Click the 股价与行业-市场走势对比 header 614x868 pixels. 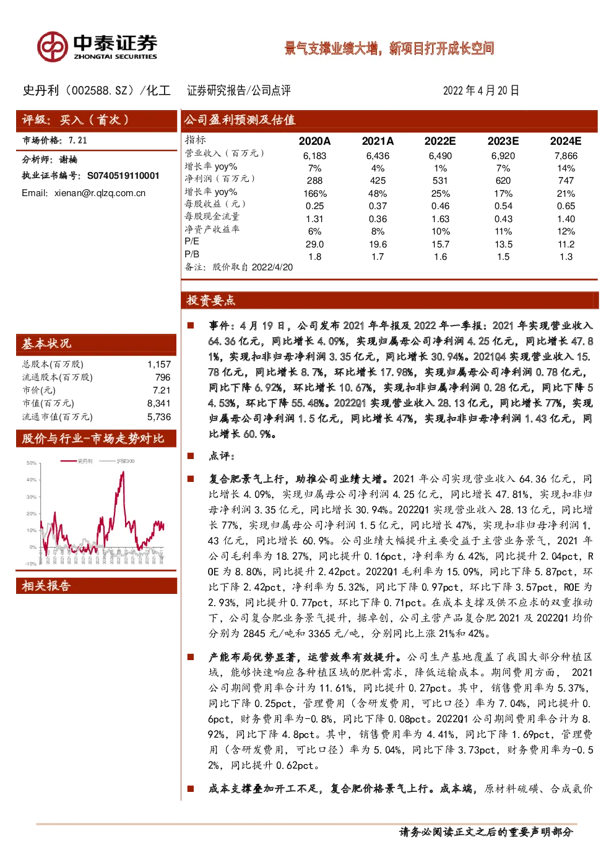pyautogui.click(x=96, y=439)
